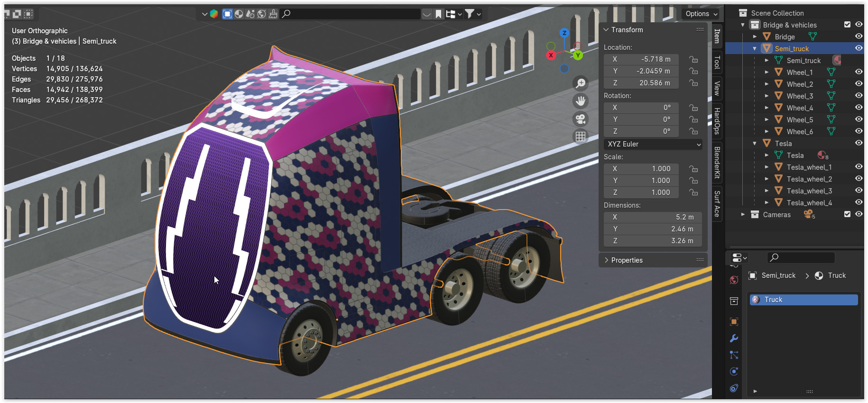The image size is (868, 403).
Task: Click the header search field
Action: pyautogui.click(x=350, y=14)
